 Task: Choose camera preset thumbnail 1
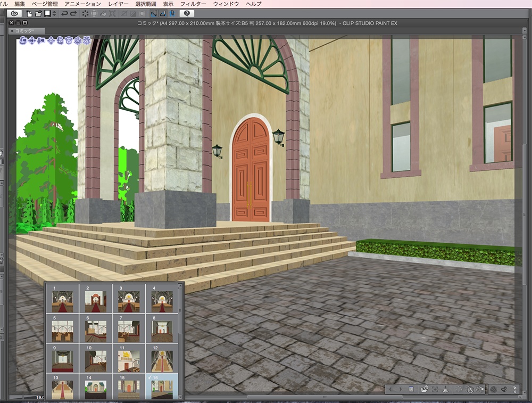62,299
